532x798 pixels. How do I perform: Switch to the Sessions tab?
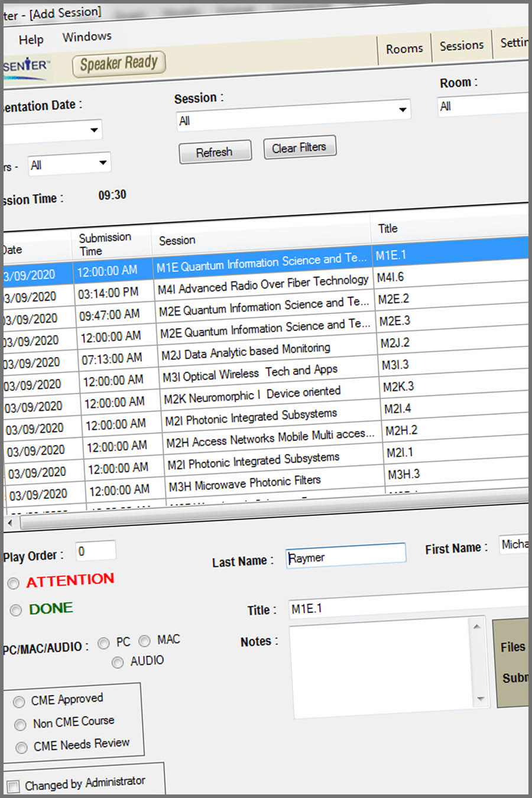click(461, 46)
